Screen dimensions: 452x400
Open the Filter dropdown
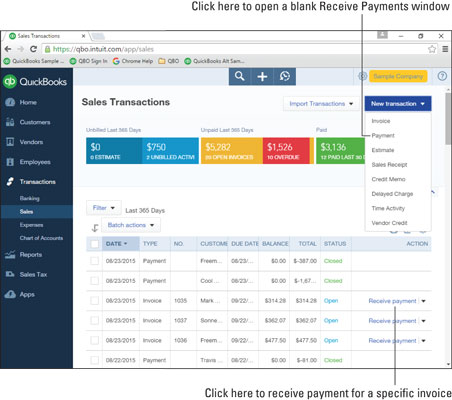point(104,208)
